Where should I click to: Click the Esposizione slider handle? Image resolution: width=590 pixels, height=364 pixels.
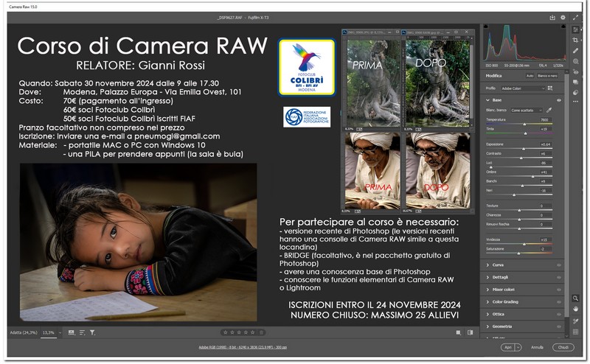(524, 149)
